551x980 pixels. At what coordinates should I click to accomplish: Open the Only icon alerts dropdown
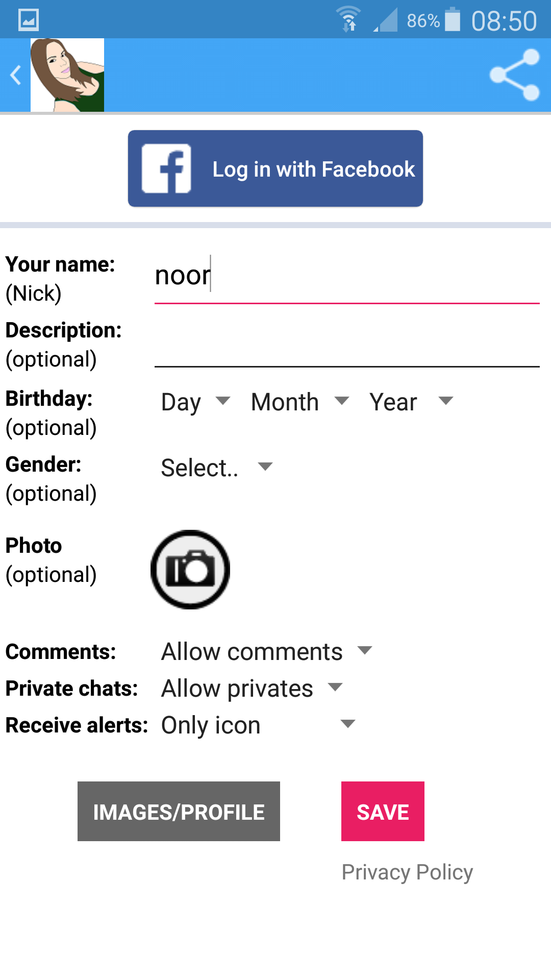tap(258, 725)
